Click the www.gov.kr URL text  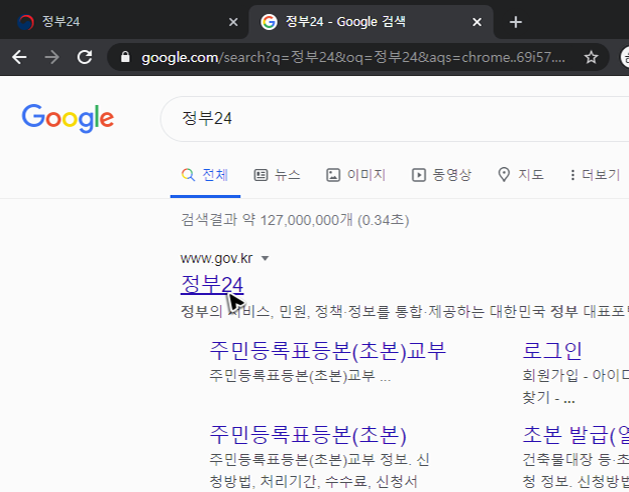[217, 258]
